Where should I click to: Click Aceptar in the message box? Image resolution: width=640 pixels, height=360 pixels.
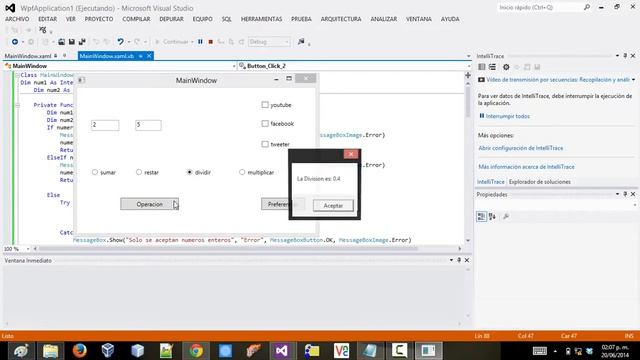(x=333, y=205)
